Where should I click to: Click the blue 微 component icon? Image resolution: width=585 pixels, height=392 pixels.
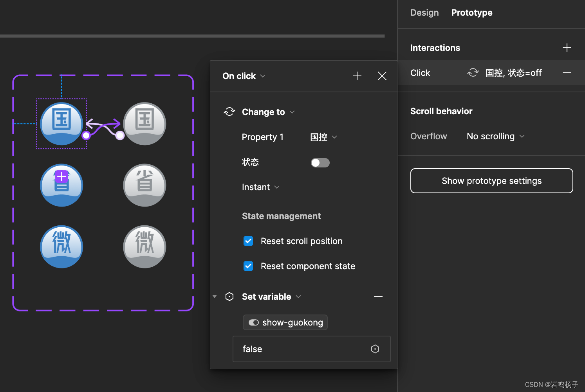(x=61, y=246)
